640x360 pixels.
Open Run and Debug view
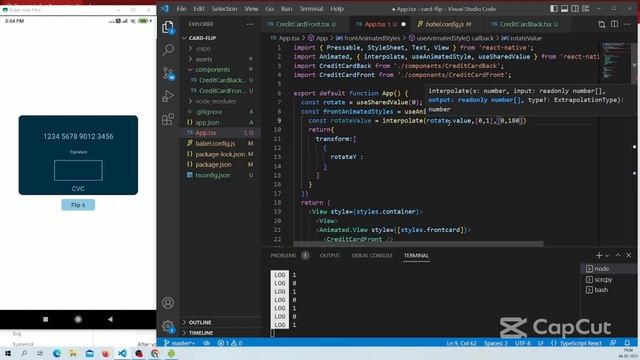coord(168,96)
